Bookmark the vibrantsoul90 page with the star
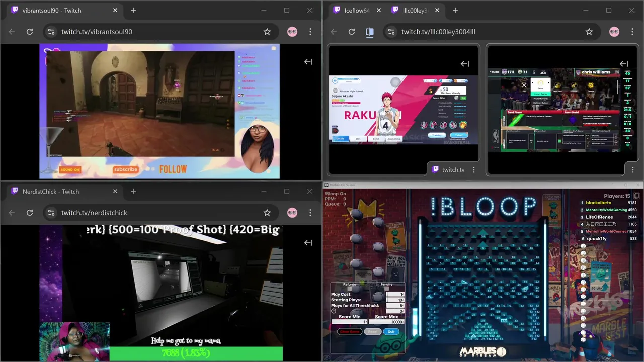Screen dimensions: 644x362 click(x=267, y=32)
